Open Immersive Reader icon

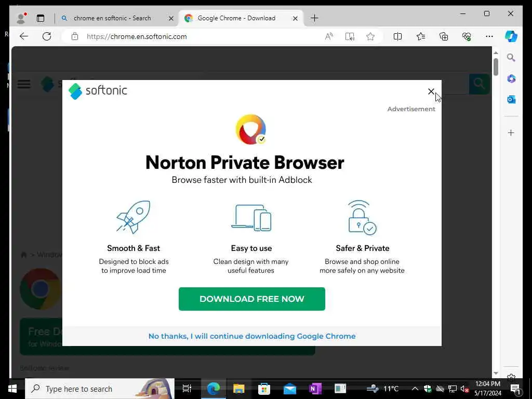[x=350, y=36]
